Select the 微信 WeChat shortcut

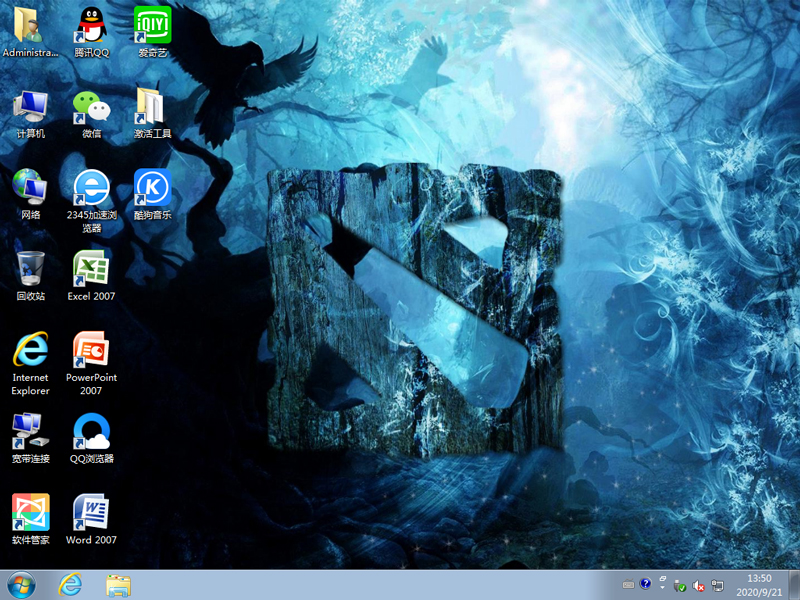pos(91,114)
